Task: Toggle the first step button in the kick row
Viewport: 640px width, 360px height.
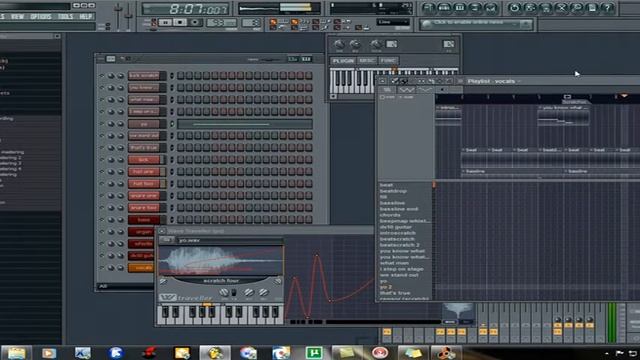Action: pyautogui.click(x=180, y=160)
